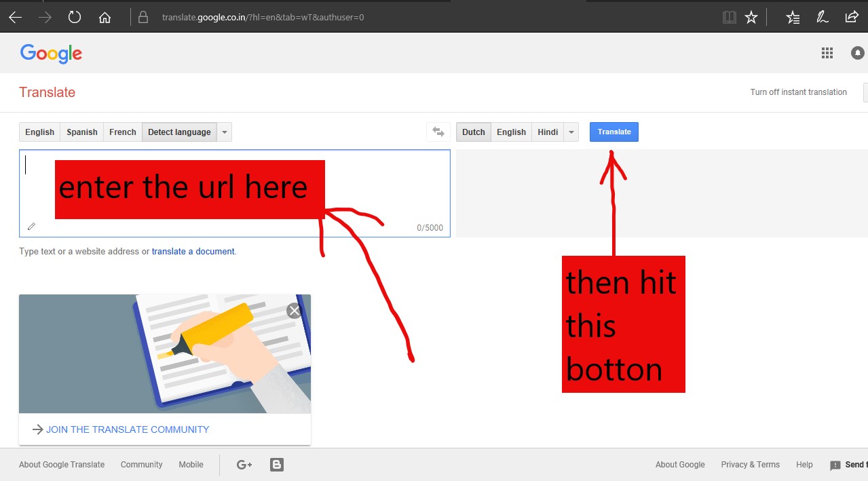Select French as source language
This screenshot has width=868, height=481.
pos(123,132)
